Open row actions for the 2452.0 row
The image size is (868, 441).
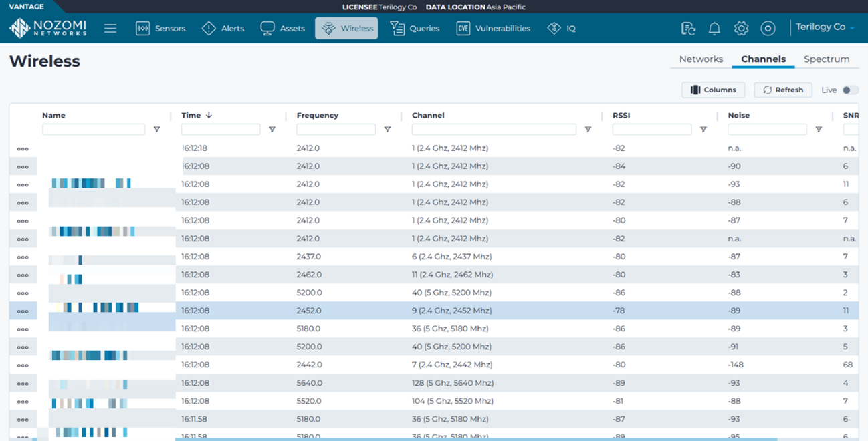click(23, 311)
